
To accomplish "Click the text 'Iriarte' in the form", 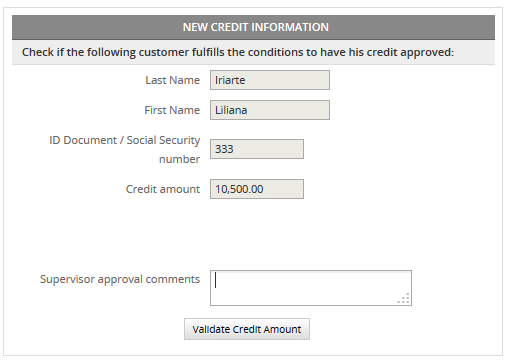I will coord(230,80).
